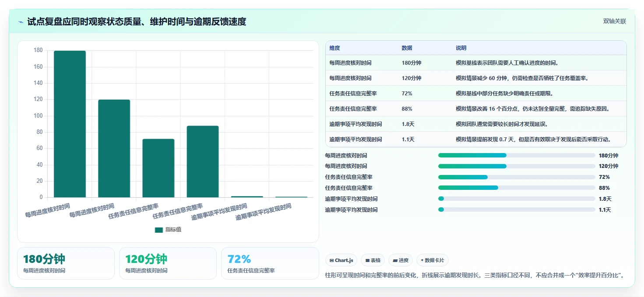The image size is (644, 297).
Task: Click the y-axis tick label 100
Action: pyautogui.click(x=38, y=116)
